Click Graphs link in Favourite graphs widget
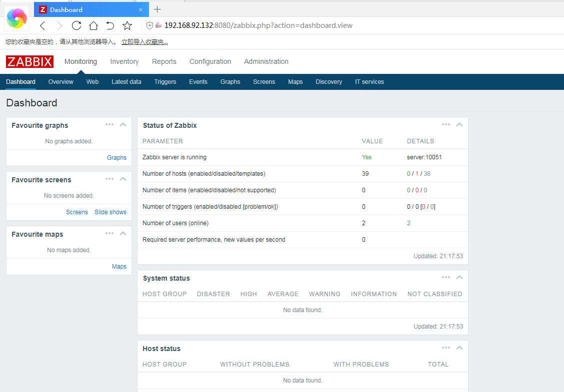The image size is (564, 392). click(116, 158)
